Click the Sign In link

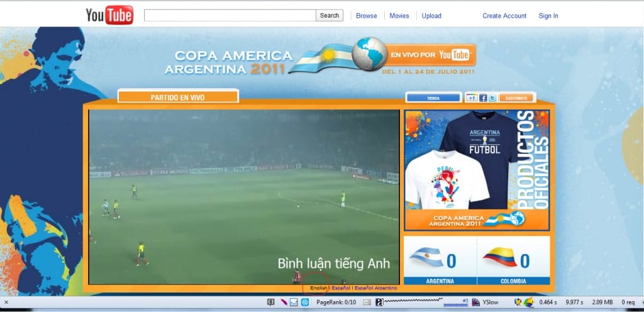pos(548,16)
